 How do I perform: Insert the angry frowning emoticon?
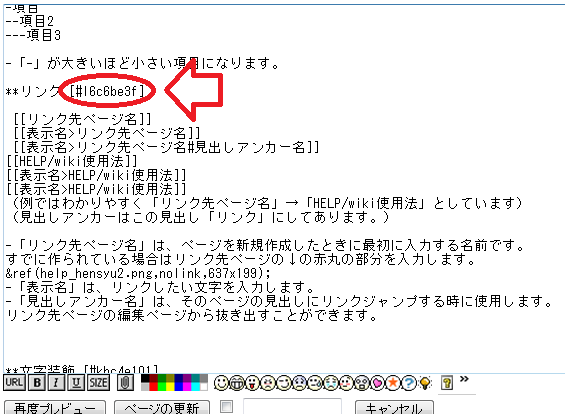click(x=268, y=383)
